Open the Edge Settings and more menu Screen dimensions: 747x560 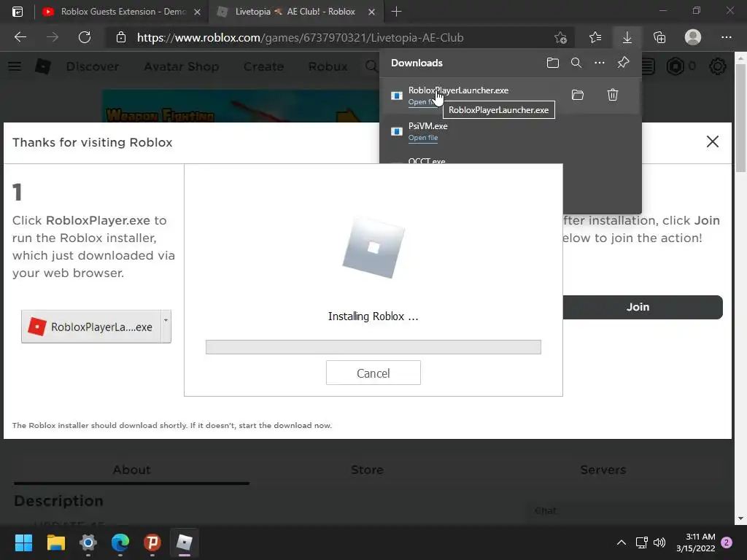click(726, 37)
